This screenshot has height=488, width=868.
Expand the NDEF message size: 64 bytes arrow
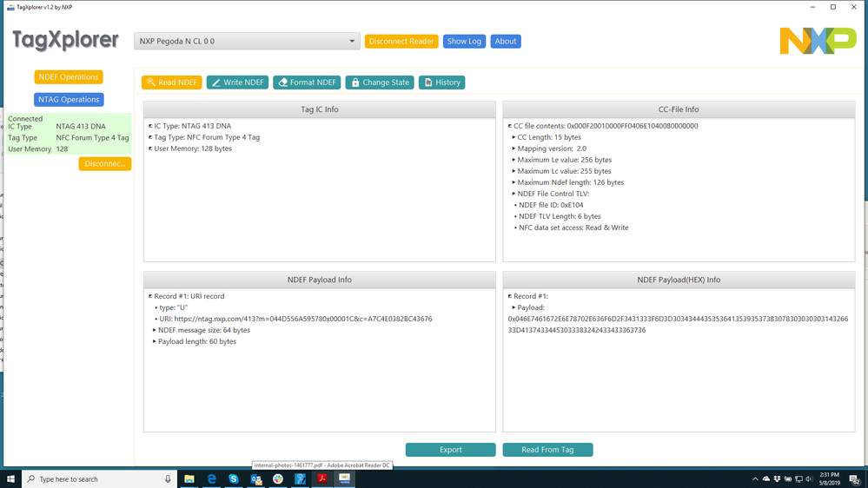[x=155, y=330]
